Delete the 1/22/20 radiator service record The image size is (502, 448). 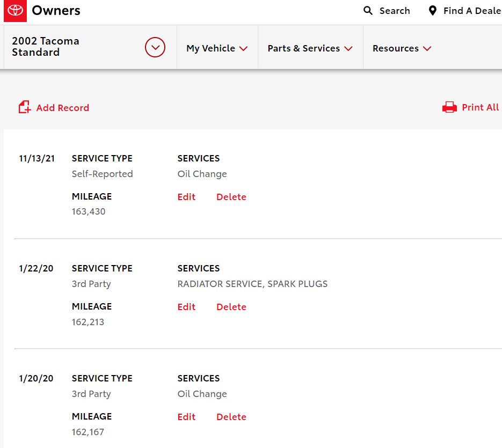(x=231, y=307)
